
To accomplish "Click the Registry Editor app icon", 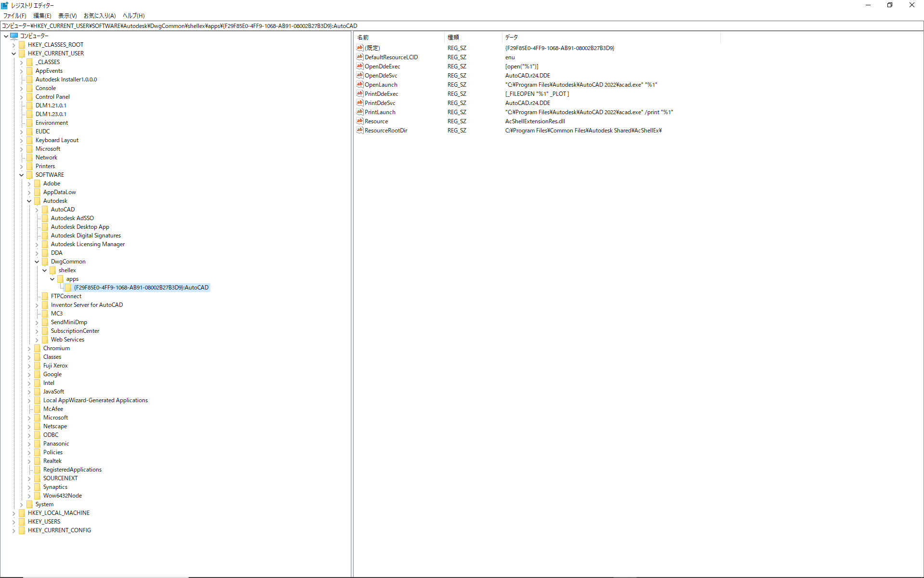I will [x=4, y=5].
